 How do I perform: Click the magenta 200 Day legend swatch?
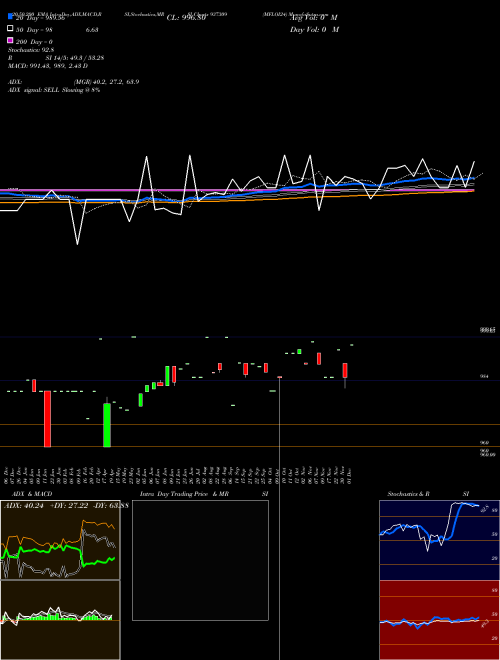point(10,40)
